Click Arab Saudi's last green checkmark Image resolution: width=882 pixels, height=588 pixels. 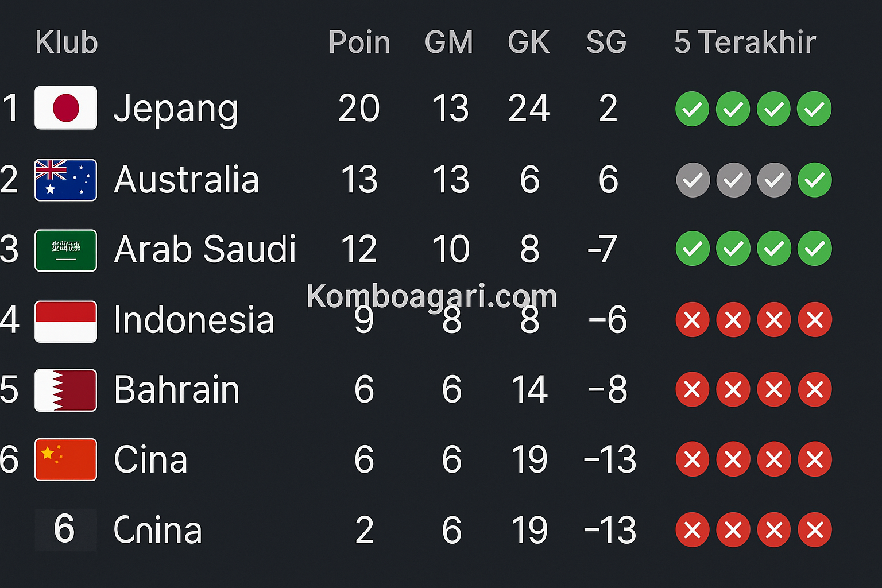(814, 249)
